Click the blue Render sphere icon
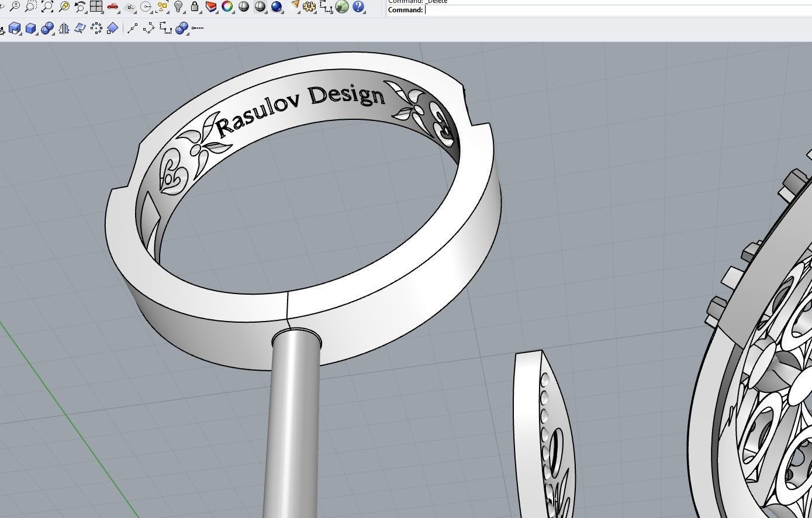 pos(277,6)
